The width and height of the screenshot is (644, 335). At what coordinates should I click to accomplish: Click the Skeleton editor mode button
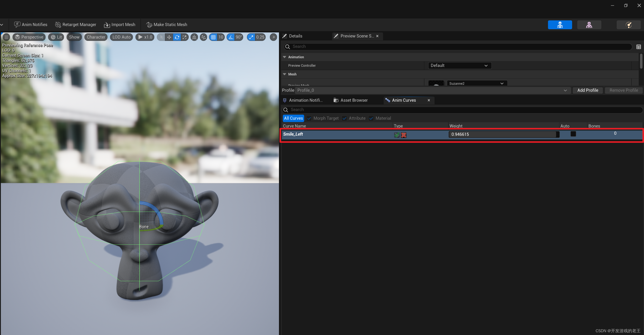(560, 25)
